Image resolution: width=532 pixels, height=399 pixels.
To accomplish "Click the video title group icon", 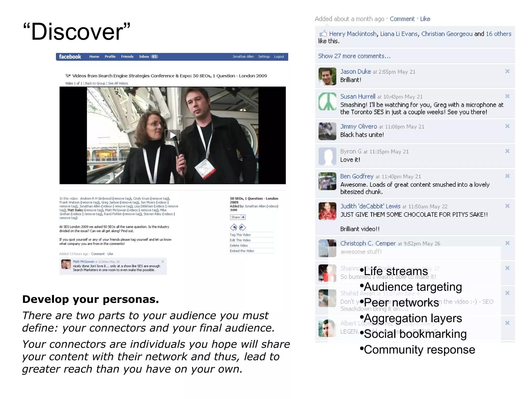I will point(68,76).
